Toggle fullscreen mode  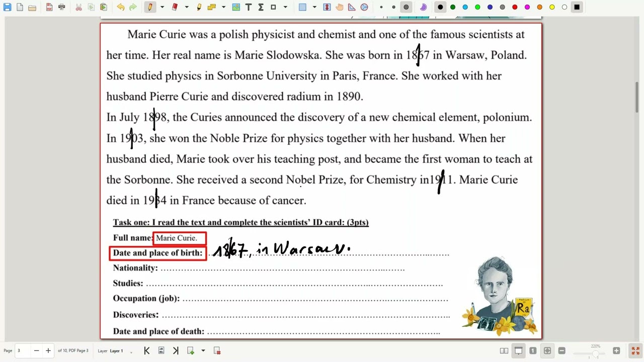pyautogui.click(x=635, y=350)
